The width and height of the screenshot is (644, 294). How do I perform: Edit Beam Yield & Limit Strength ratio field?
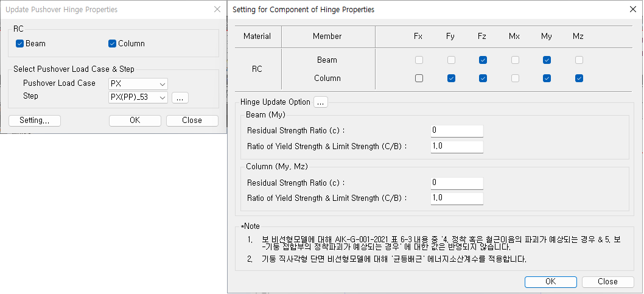(457, 147)
